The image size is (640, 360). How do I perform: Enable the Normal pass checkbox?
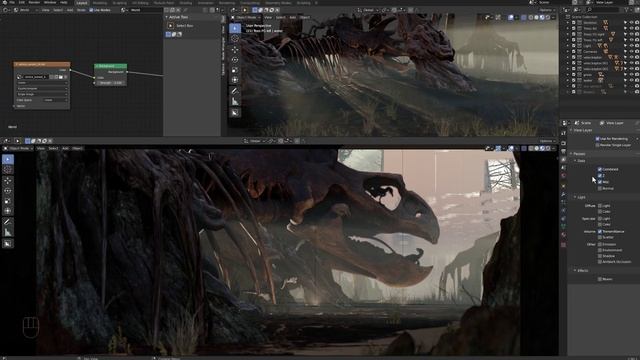click(x=600, y=189)
